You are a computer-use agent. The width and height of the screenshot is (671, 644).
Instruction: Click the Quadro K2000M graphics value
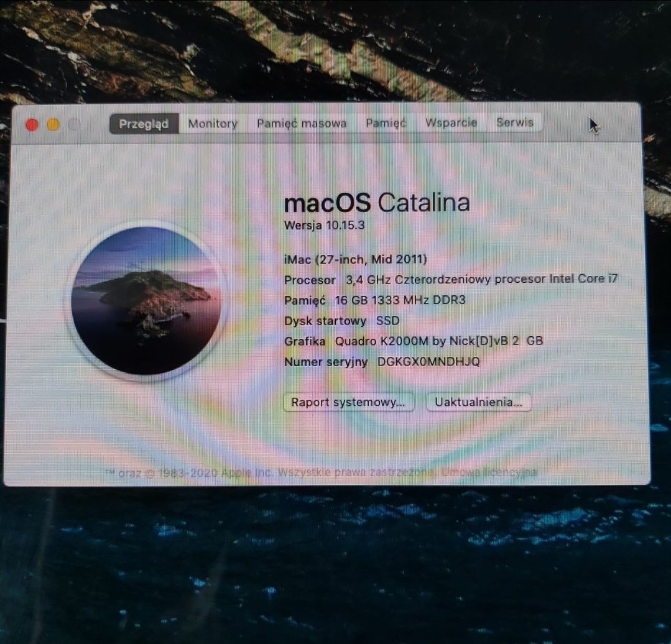pos(439,341)
